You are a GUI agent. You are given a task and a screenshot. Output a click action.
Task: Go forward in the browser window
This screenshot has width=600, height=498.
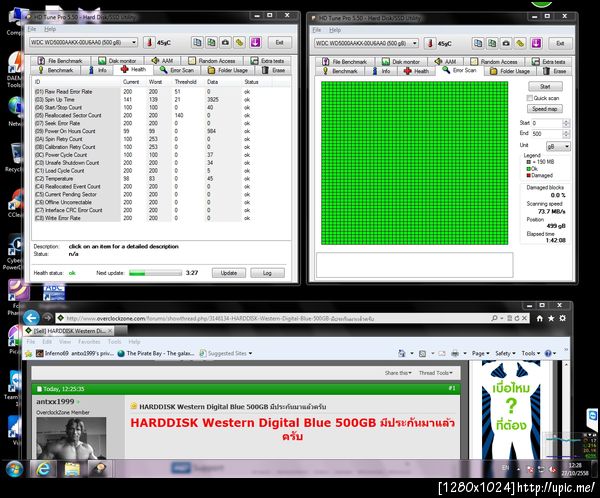point(47,318)
